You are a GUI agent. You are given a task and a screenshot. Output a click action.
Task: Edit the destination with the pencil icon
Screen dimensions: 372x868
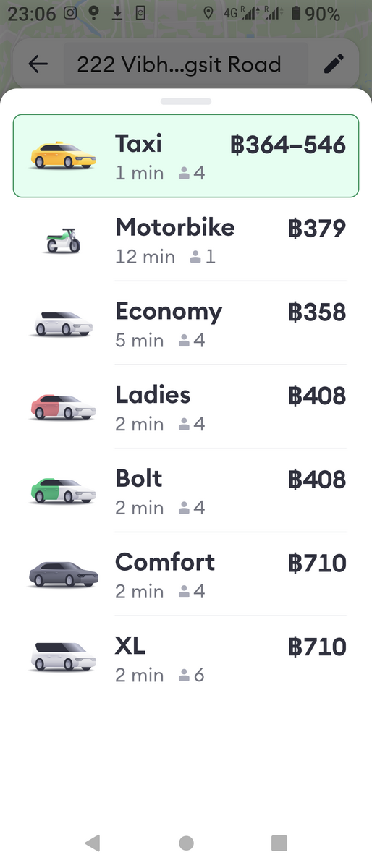click(x=334, y=64)
